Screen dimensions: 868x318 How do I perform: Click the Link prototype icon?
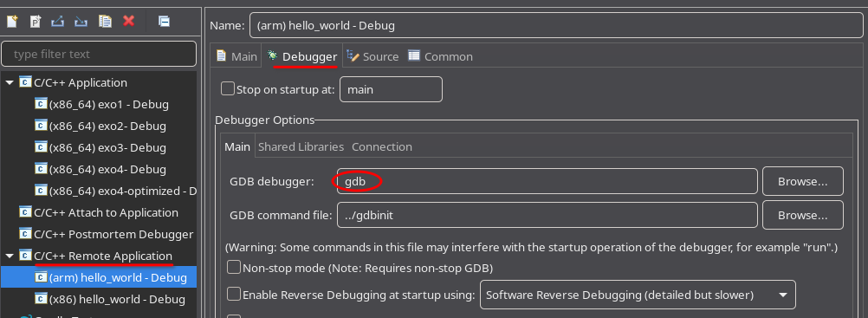[x=81, y=22]
